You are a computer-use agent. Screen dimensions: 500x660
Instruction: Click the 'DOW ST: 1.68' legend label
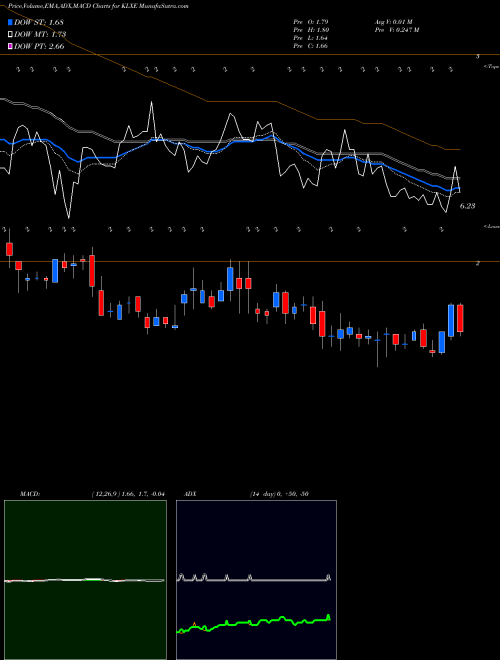point(39,22)
